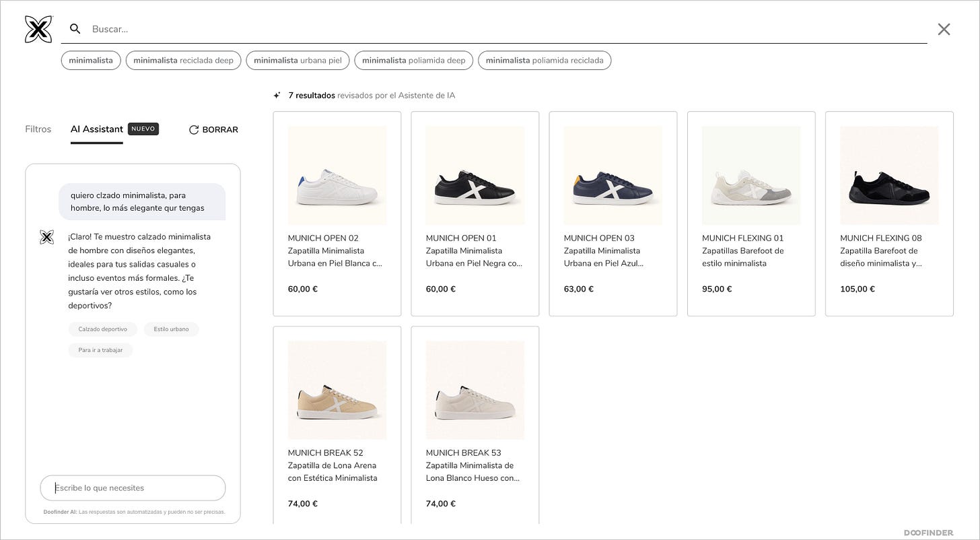Click the MUNICH FLEXING 08 product title

[881, 250]
